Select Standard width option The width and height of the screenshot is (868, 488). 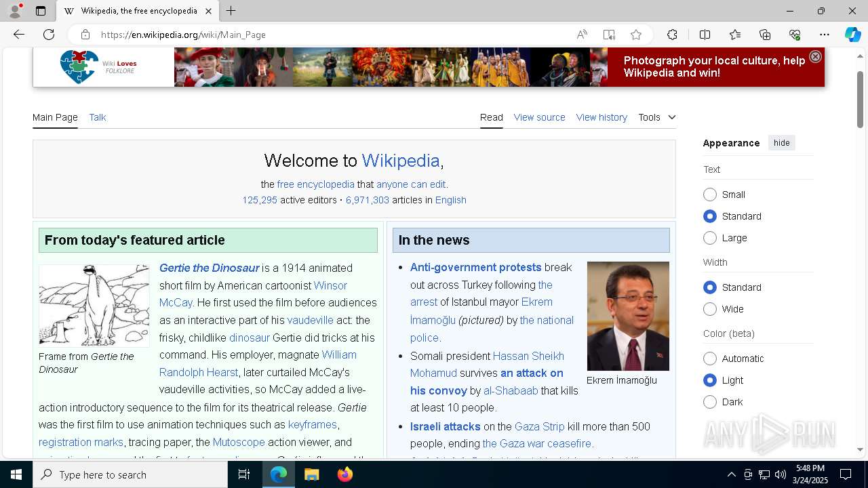pos(710,287)
